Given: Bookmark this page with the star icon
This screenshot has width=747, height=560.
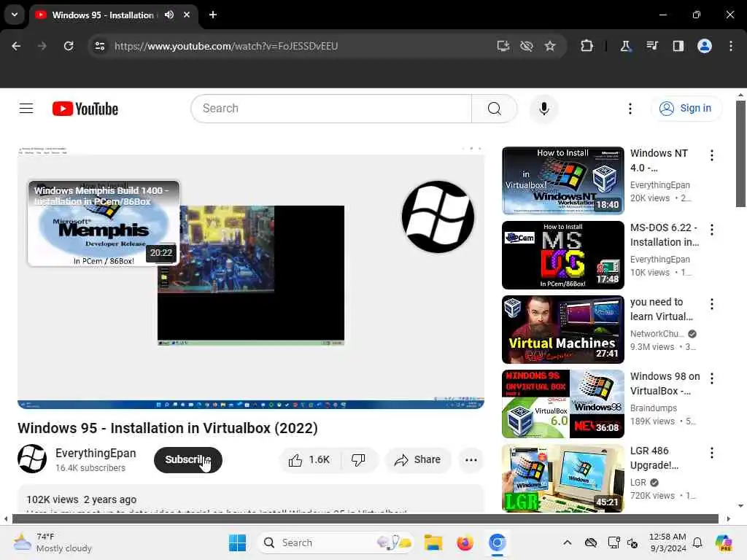Looking at the screenshot, I should point(550,46).
